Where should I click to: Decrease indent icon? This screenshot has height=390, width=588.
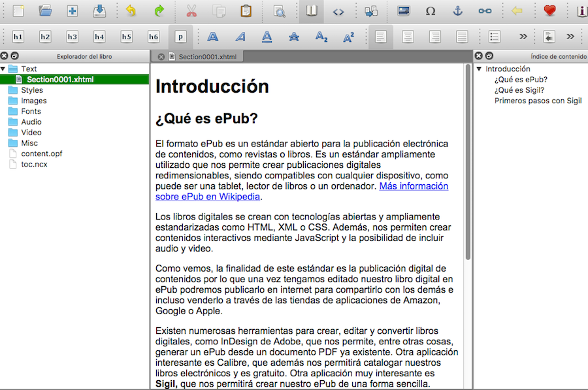click(x=549, y=37)
